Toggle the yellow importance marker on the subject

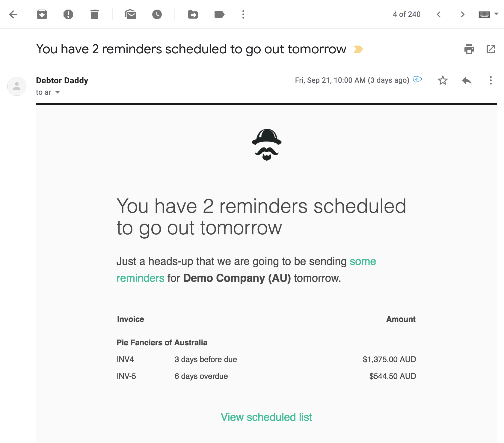click(x=359, y=49)
